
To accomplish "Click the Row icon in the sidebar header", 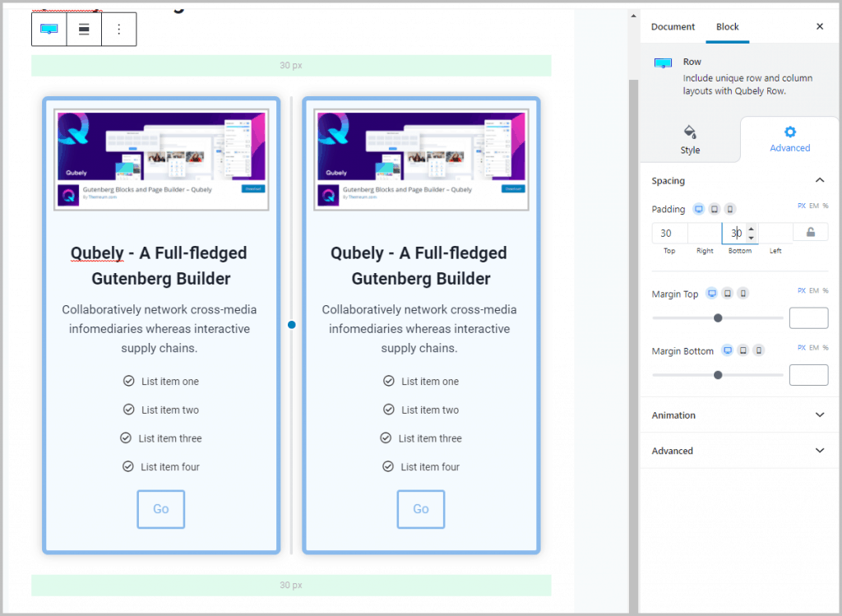I will (664, 63).
